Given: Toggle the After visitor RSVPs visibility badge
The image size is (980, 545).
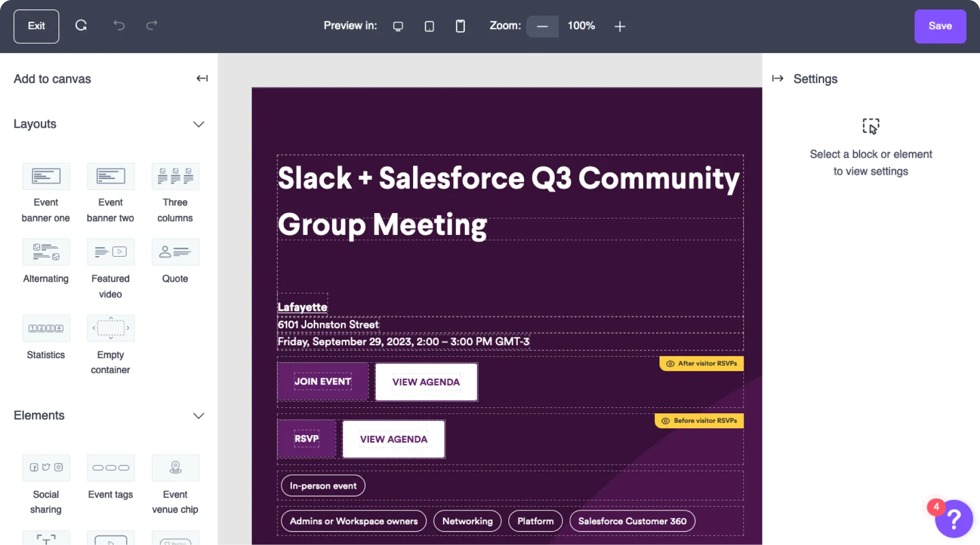Looking at the screenshot, I should (x=701, y=364).
